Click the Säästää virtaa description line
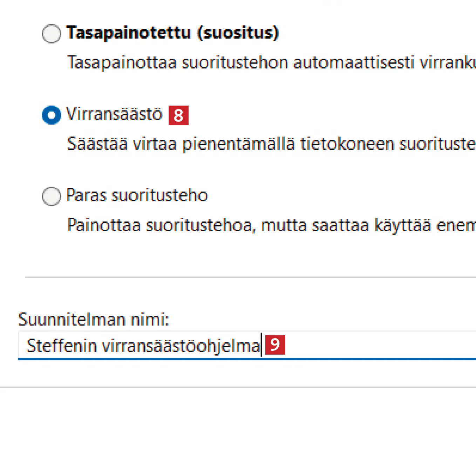Viewport: 476px width, 449px height. [x=270, y=144]
